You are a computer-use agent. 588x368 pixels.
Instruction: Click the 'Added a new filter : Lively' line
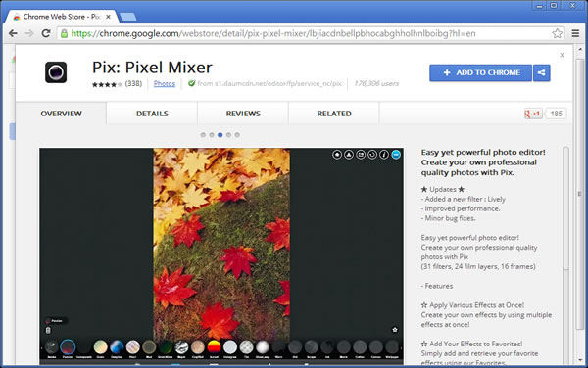[x=464, y=199]
